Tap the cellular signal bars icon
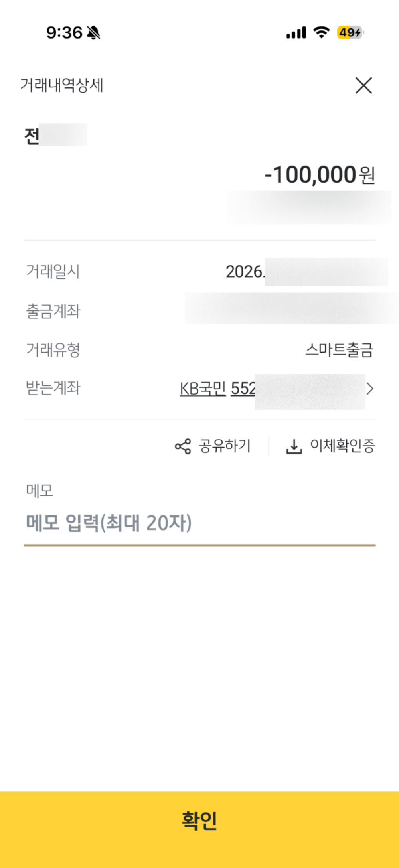The height and width of the screenshot is (868, 399). coord(296,32)
